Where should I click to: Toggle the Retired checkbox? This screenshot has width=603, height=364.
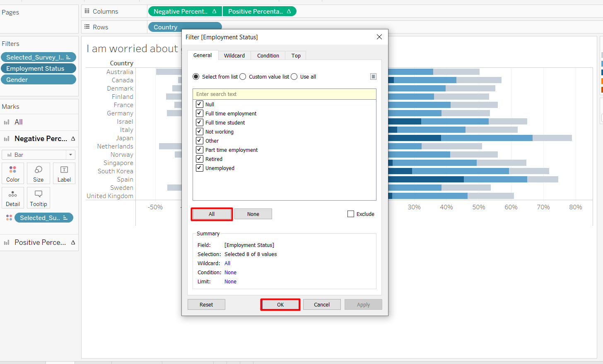pos(200,159)
